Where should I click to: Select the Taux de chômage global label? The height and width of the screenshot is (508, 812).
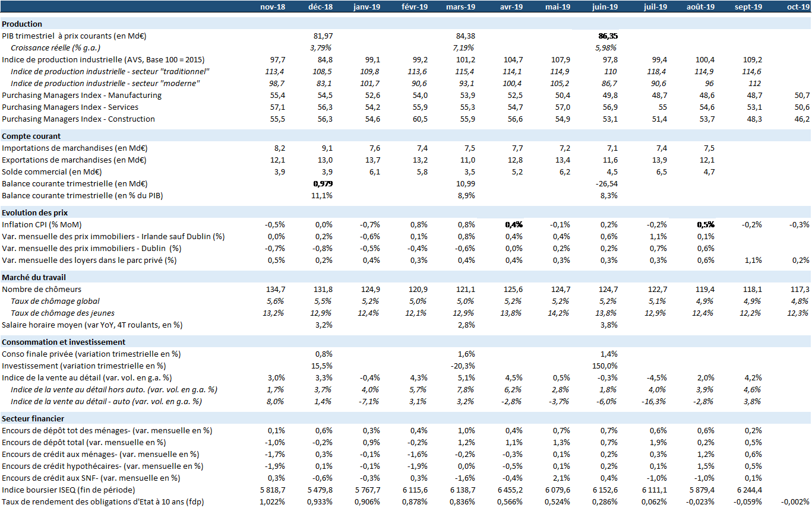[55, 301]
